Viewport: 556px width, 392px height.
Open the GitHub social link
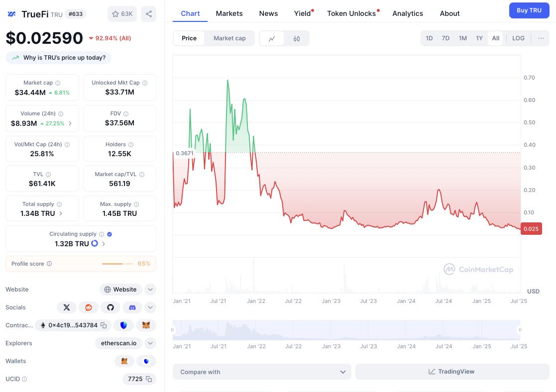tap(111, 307)
